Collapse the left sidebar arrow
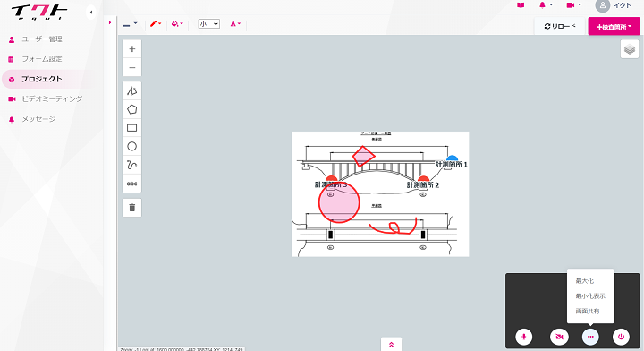This screenshot has width=644, height=351. [x=90, y=13]
